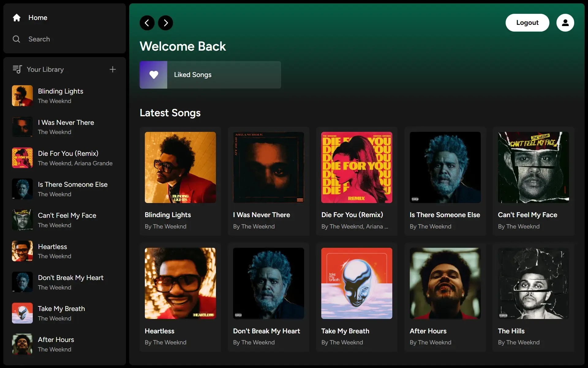Click The Hills album cover

click(533, 283)
